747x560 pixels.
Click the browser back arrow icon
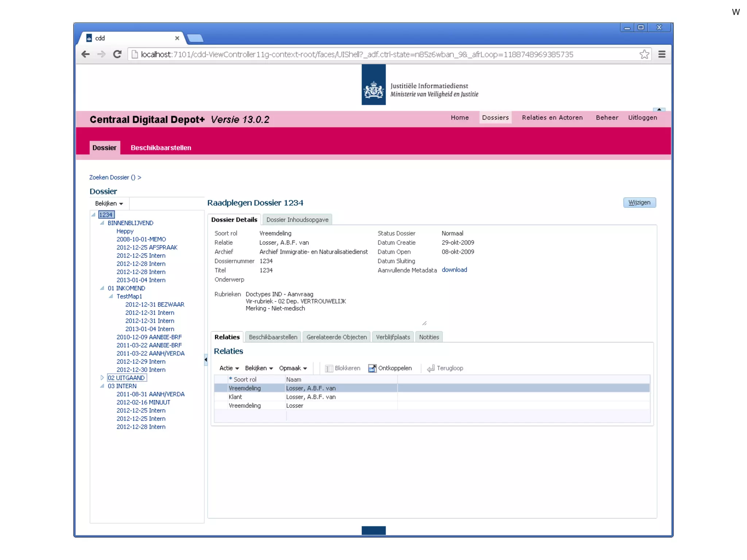(x=86, y=54)
